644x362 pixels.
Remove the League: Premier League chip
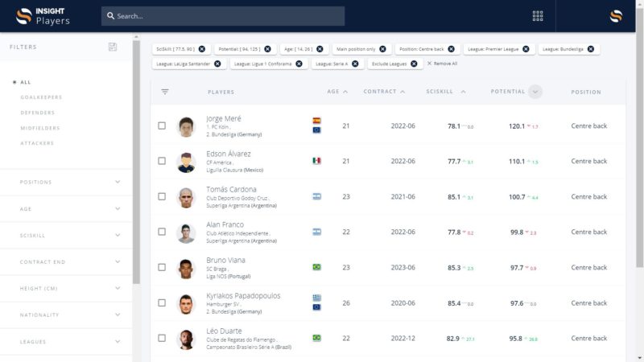tap(526, 49)
